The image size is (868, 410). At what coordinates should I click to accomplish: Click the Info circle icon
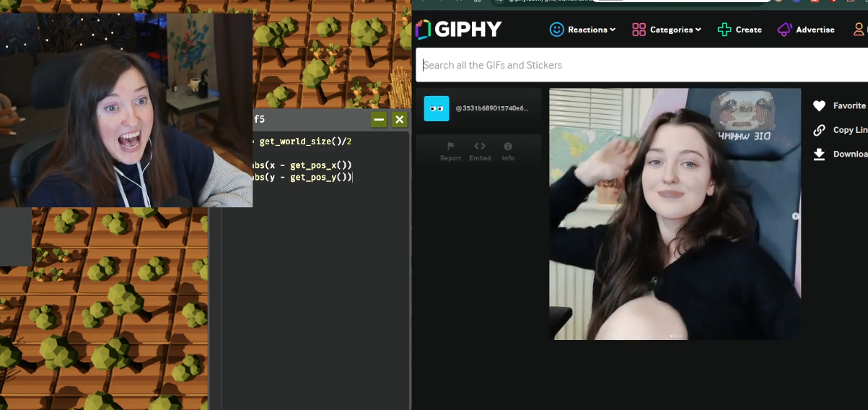tap(508, 147)
